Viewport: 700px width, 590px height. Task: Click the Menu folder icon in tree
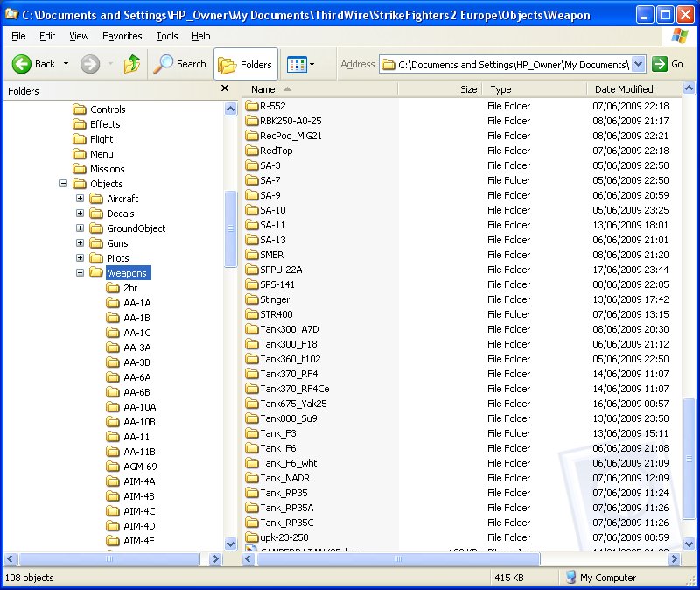80,154
